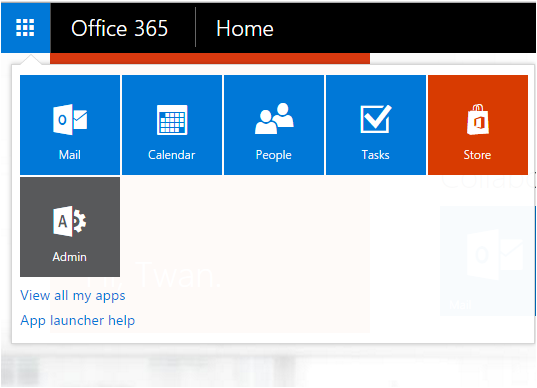Open the Office Store tile
This screenshot has height=388, width=537.
click(478, 125)
